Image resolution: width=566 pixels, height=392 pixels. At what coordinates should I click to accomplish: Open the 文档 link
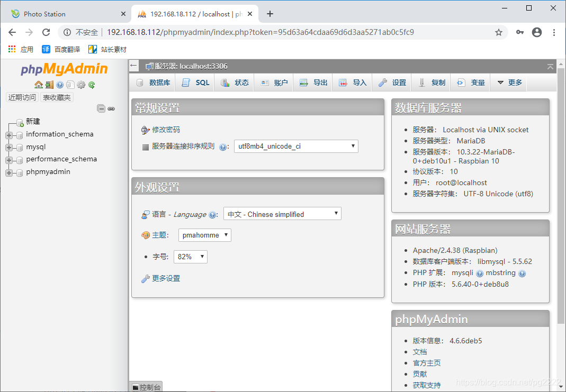point(420,352)
